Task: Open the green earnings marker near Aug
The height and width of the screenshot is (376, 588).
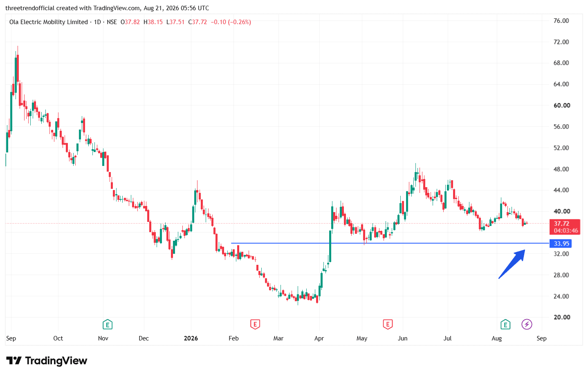Action: tap(505, 325)
